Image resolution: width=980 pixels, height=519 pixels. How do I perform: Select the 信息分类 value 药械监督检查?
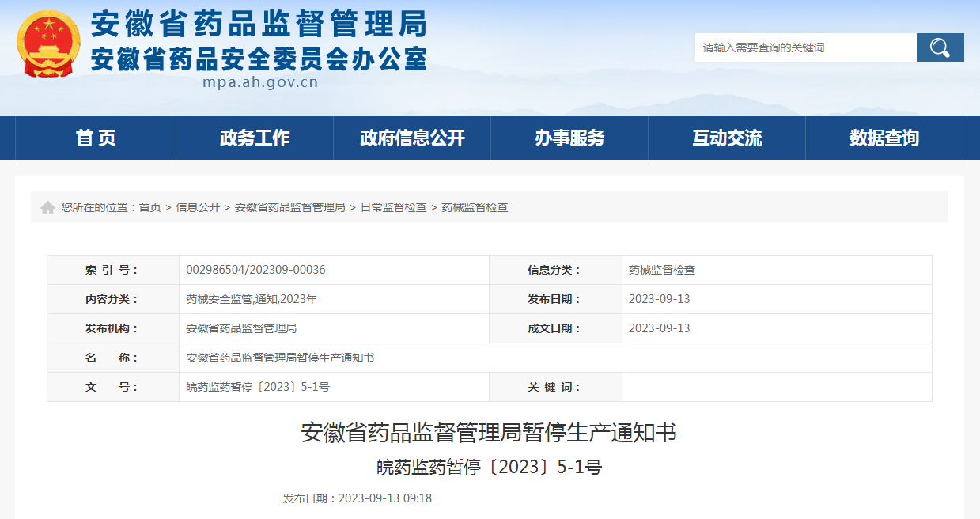coord(662,270)
